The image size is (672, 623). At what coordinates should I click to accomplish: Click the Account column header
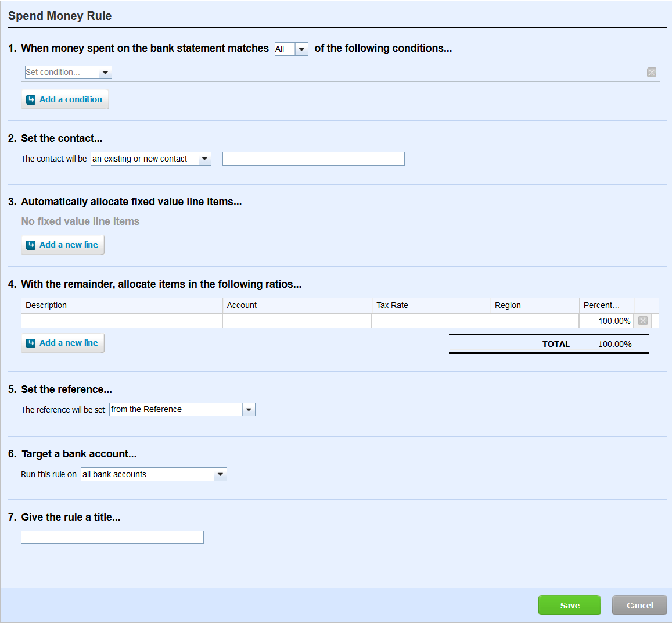(x=297, y=305)
